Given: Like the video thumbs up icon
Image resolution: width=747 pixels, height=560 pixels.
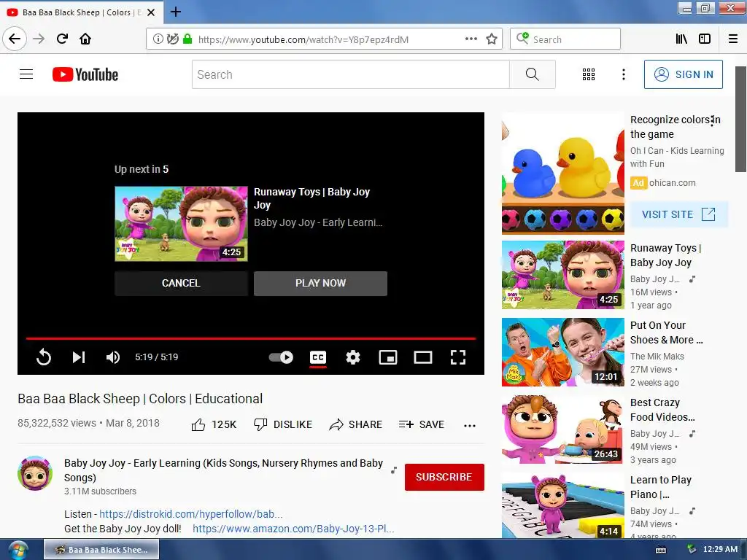Looking at the screenshot, I should pos(198,424).
